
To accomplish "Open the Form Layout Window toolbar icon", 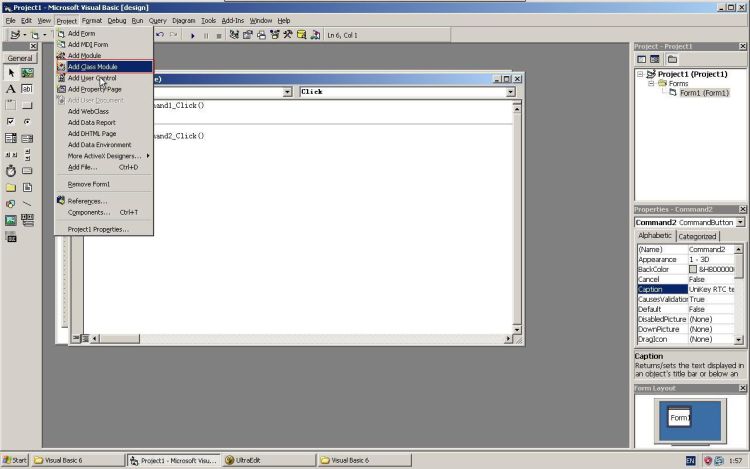I will tap(261, 35).
